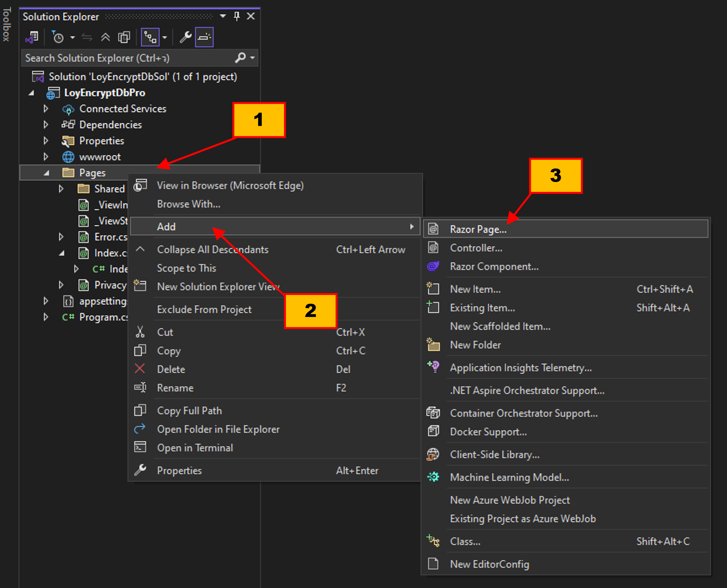727x588 pixels.
Task: Select the wwwroot folder in the tree
Action: 100,157
